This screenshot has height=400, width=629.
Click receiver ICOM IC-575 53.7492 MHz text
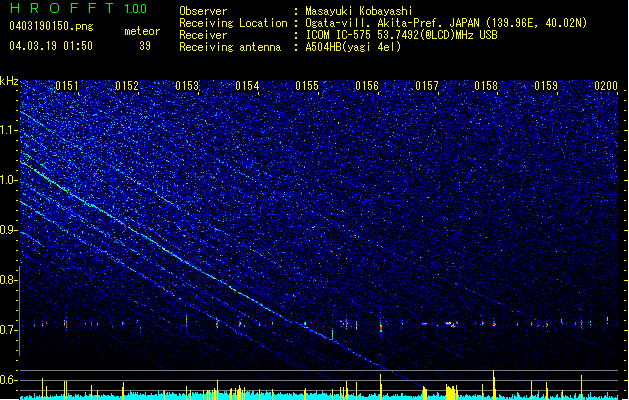tap(402, 35)
